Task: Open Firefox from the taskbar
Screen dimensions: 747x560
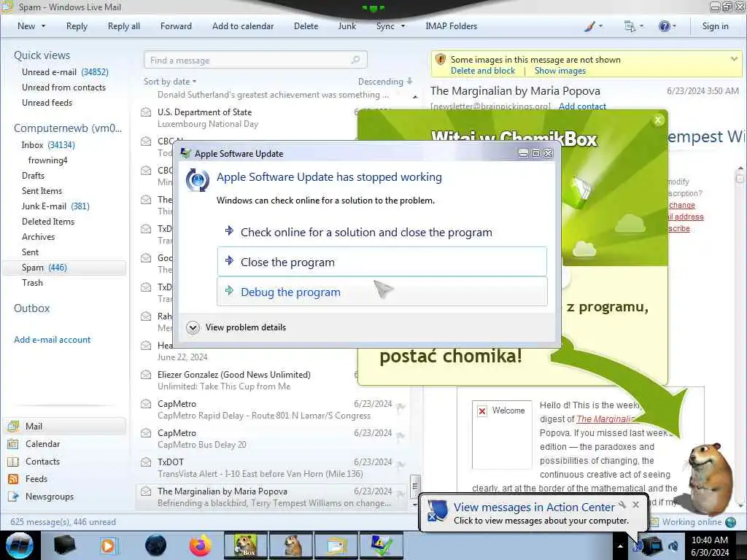Action: click(x=200, y=545)
